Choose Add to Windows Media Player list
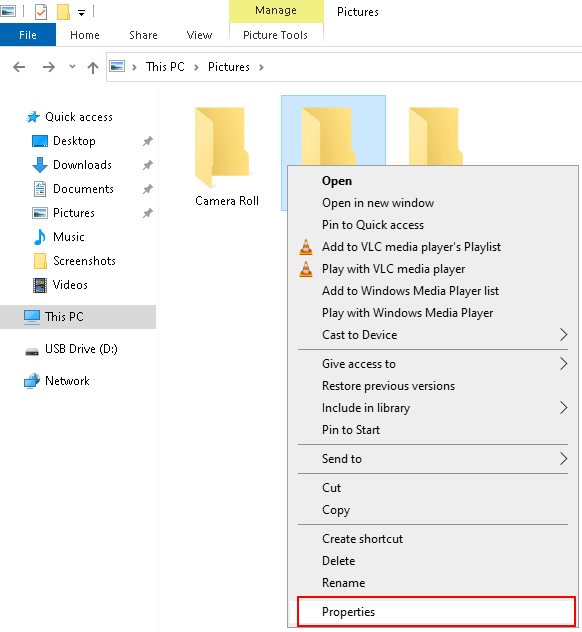 (x=433, y=291)
